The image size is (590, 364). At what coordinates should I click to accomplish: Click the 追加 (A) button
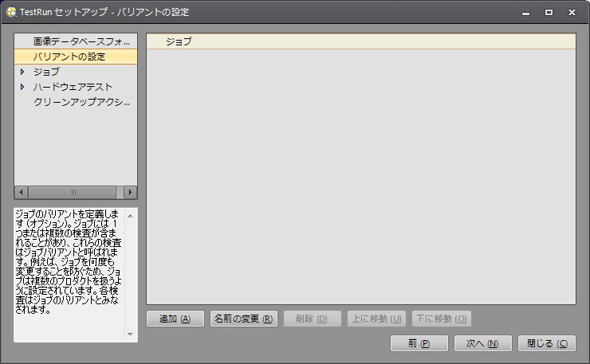[175, 319]
